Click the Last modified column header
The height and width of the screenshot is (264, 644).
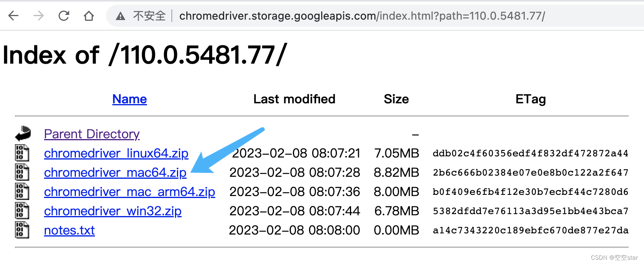pos(294,99)
